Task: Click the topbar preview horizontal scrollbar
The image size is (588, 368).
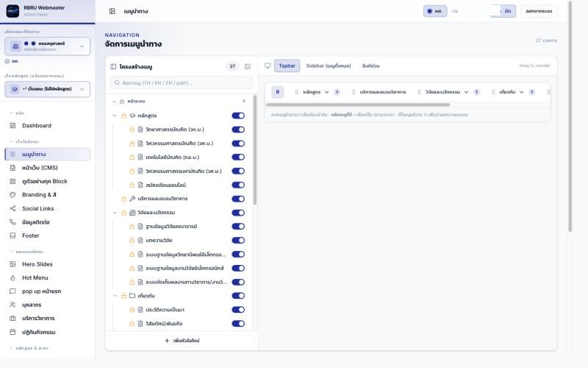Action: tap(358, 105)
